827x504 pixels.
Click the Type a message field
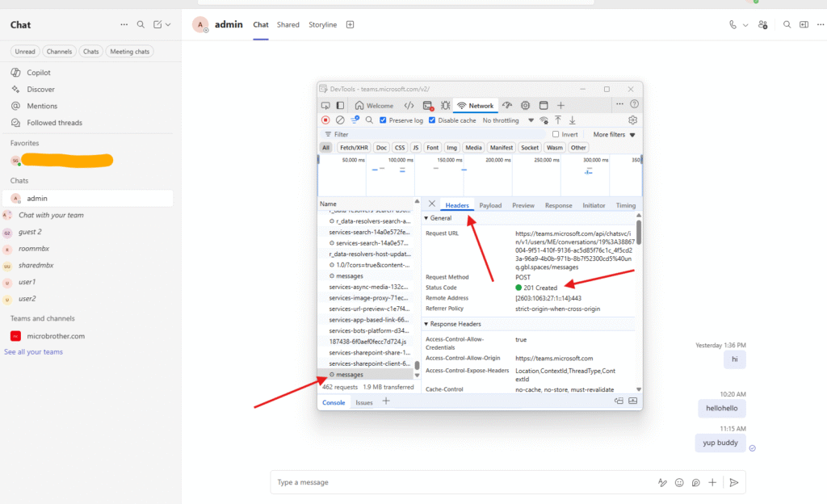(x=460, y=482)
